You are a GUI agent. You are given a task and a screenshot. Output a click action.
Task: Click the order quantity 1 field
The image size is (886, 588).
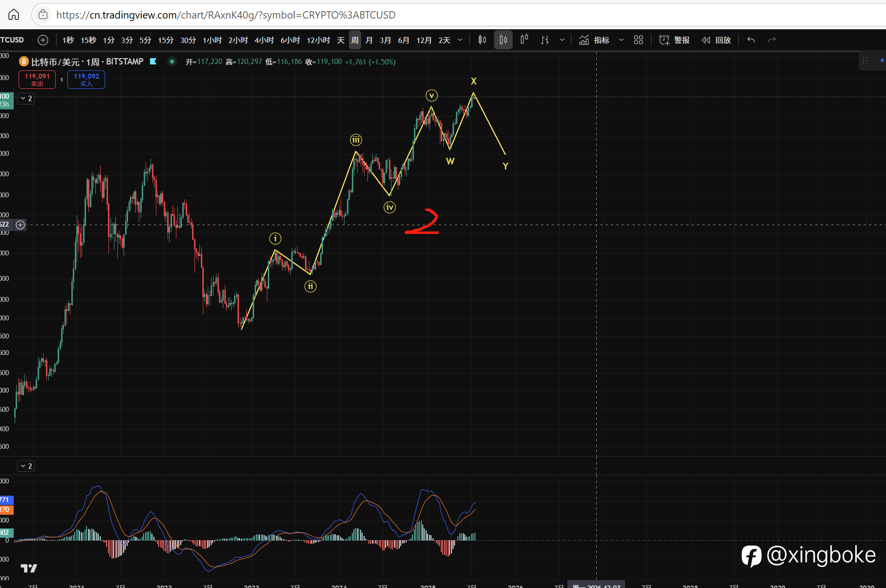pyautogui.click(x=62, y=80)
